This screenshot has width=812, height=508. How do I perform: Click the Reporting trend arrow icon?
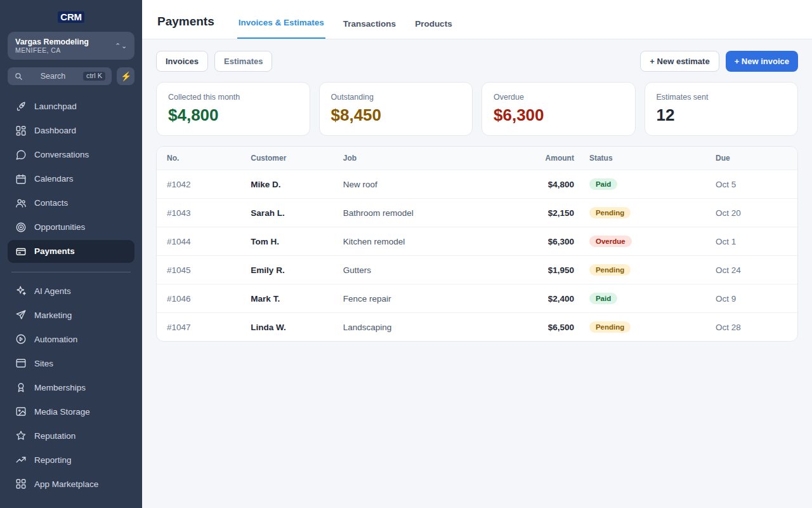coord(21,460)
